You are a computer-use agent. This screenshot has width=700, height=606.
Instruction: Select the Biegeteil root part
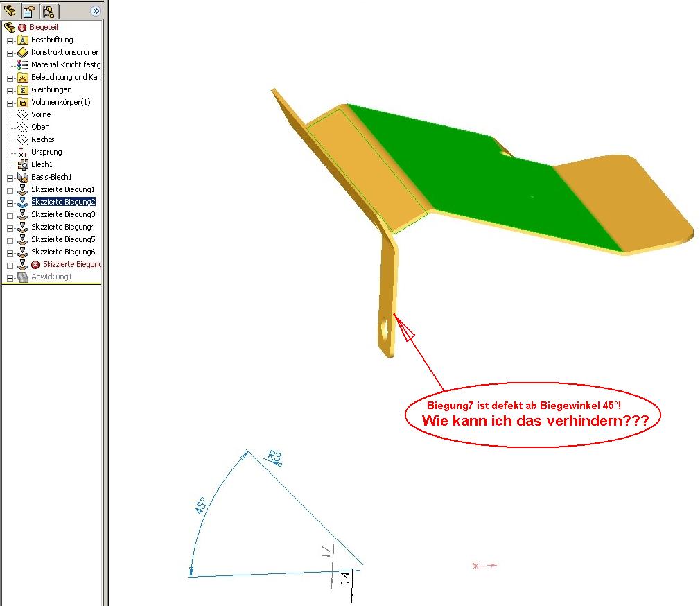44,27
